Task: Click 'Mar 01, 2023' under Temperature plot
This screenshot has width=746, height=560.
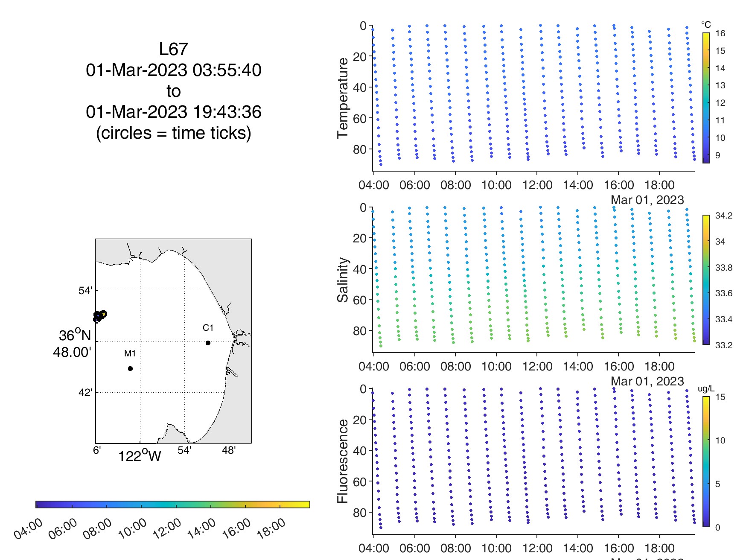Action: [647, 200]
